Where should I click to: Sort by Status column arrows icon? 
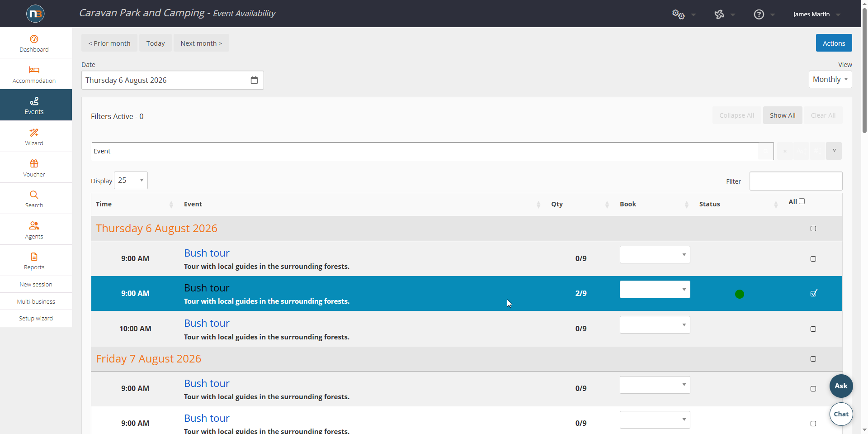click(x=776, y=205)
